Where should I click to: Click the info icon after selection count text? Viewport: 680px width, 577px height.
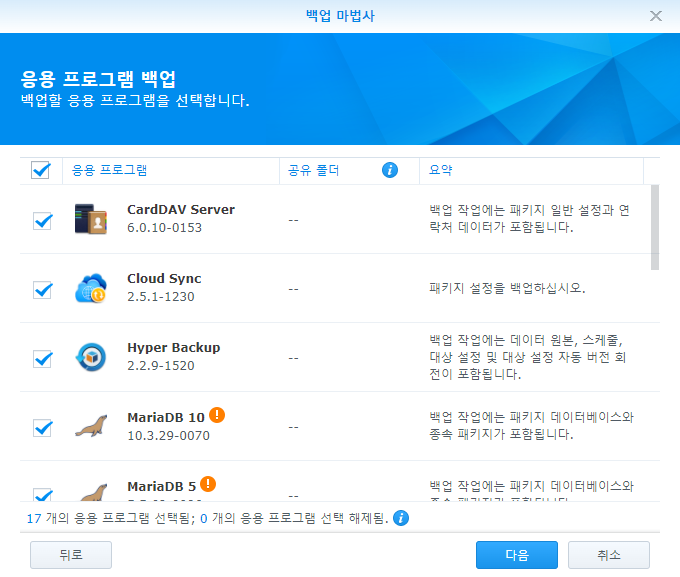pos(401,518)
